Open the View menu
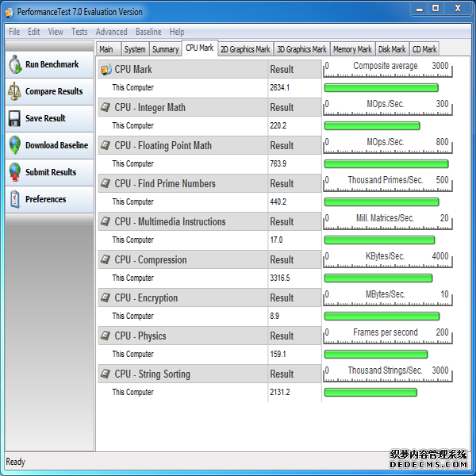Screen dimensions: 476x476 [x=56, y=32]
